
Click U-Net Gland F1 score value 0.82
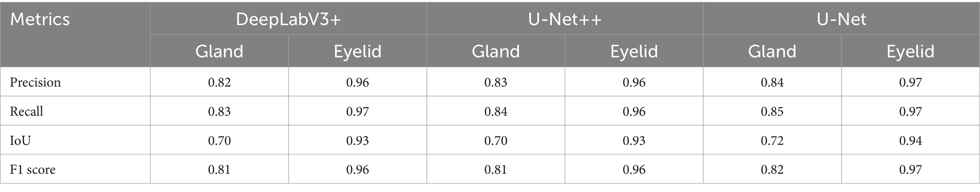[x=772, y=169]
